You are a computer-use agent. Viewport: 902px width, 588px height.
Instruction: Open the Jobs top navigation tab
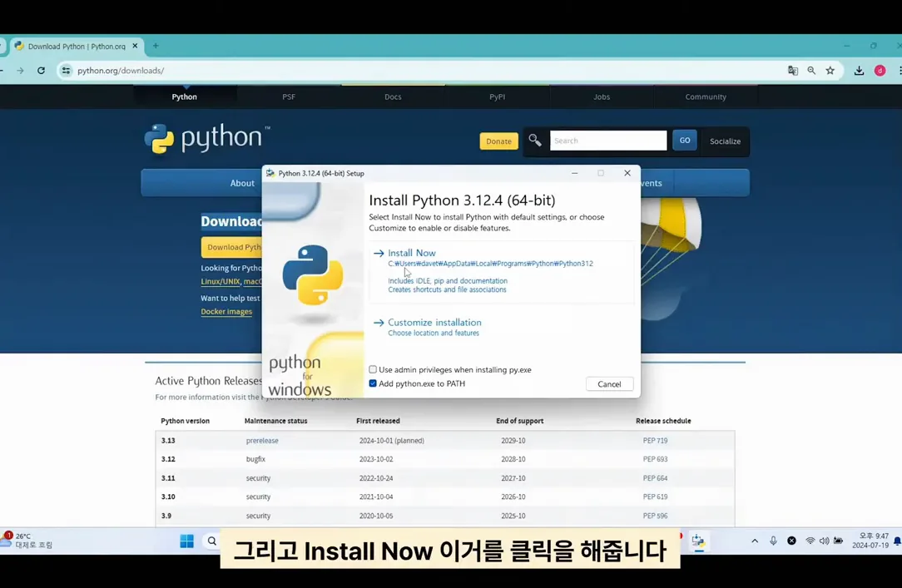coord(602,96)
